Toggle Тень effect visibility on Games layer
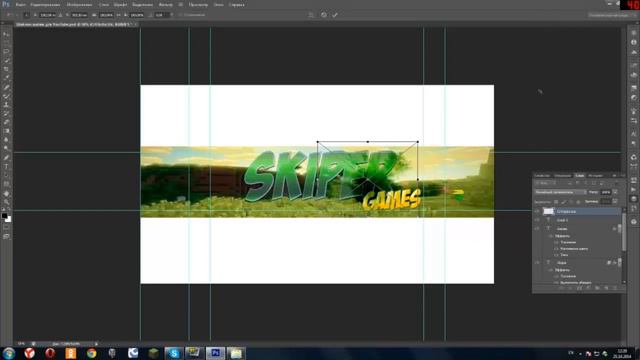 [x=556, y=255]
